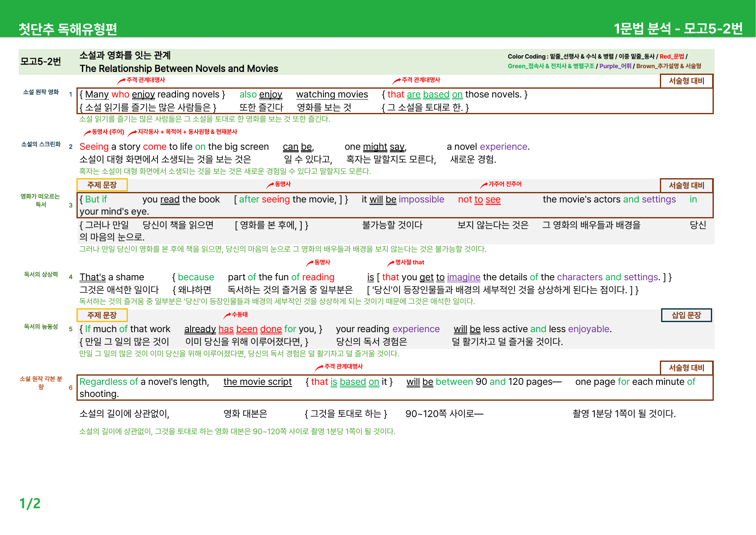Viewport: 756px width, 535px height.
Task: Click the red phrase 'not to see'
Action: (479, 200)
